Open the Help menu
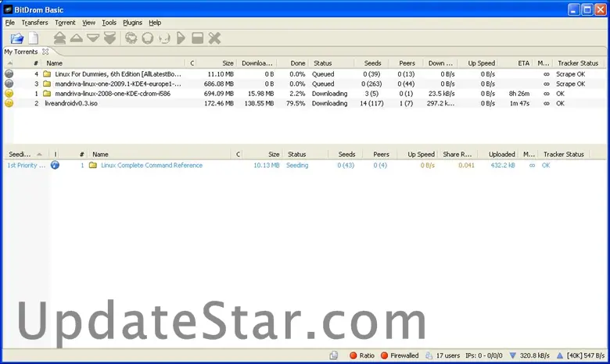The image size is (610, 364). point(155,23)
